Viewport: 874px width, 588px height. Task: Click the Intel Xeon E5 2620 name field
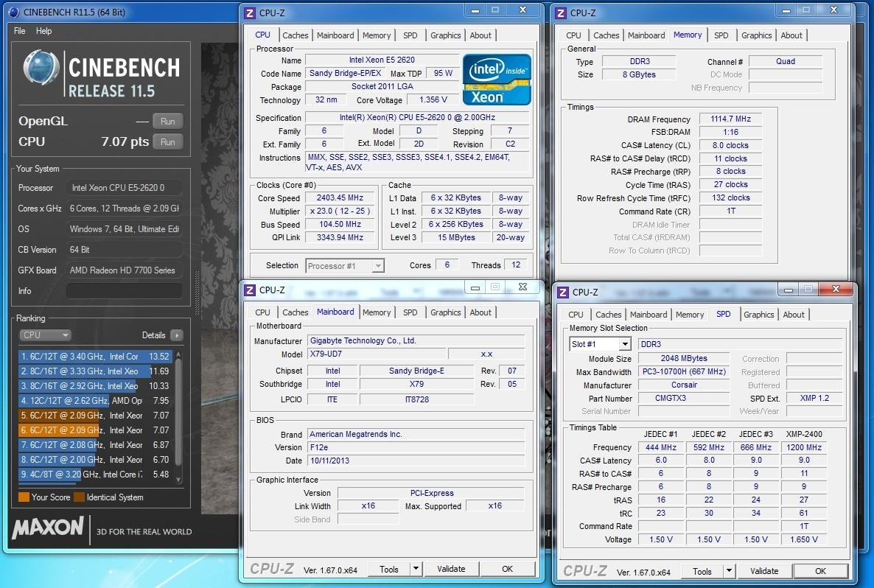pyautogui.click(x=382, y=60)
